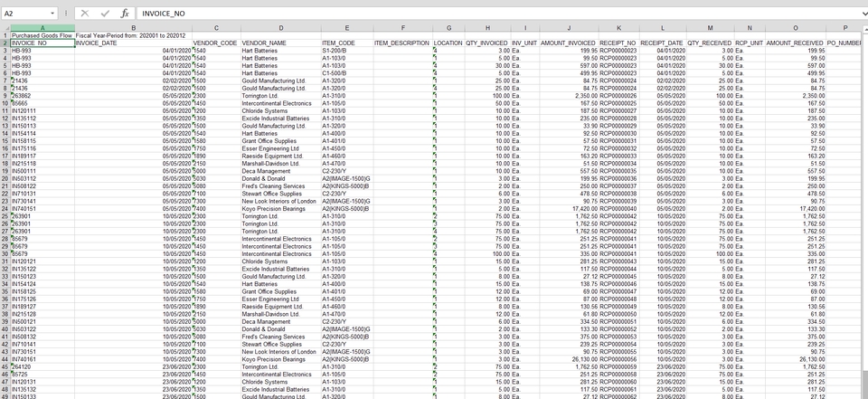Select vendor code 1890 in row 17
This screenshot has width=868, height=399.
[216, 156]
